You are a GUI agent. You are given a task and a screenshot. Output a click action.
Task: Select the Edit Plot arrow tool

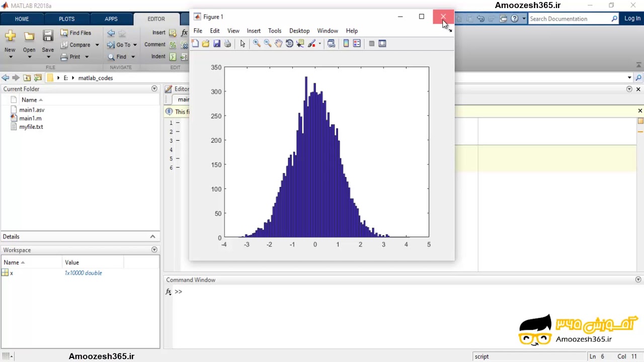tap(243, 44)
